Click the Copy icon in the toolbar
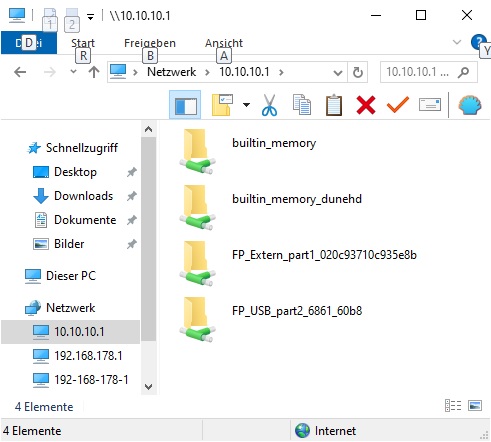The image size is (491, 442). [302, 105]
